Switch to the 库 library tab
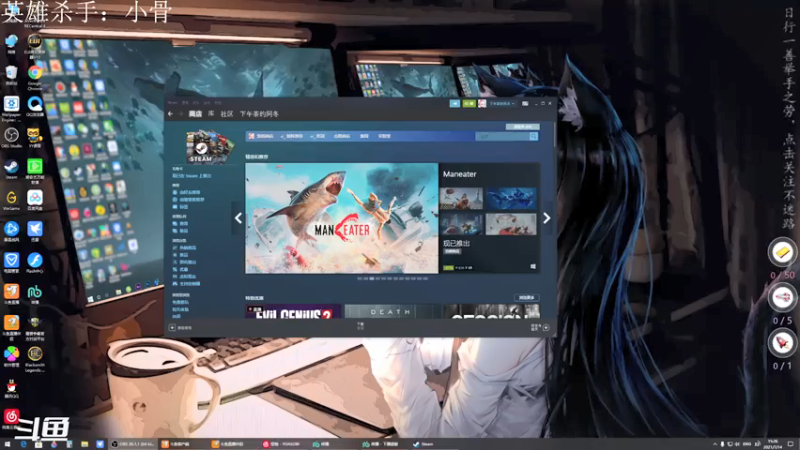This screenshot has height=450, width=800. coord(211,114)
